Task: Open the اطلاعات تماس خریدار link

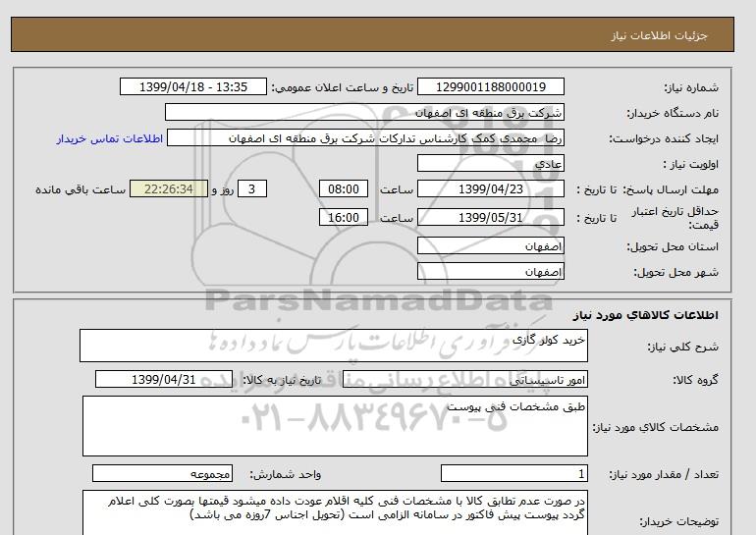Action: tap(110, 138)
